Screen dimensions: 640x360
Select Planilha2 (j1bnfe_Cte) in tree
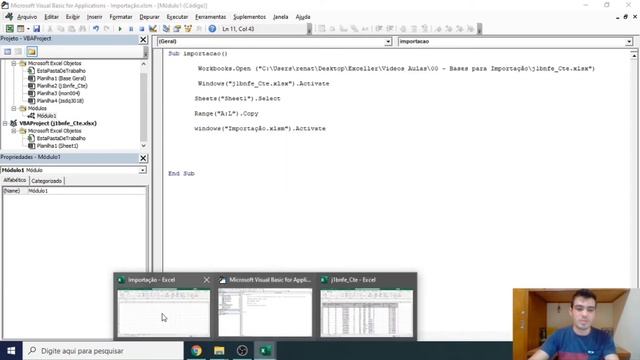(62, 86)
